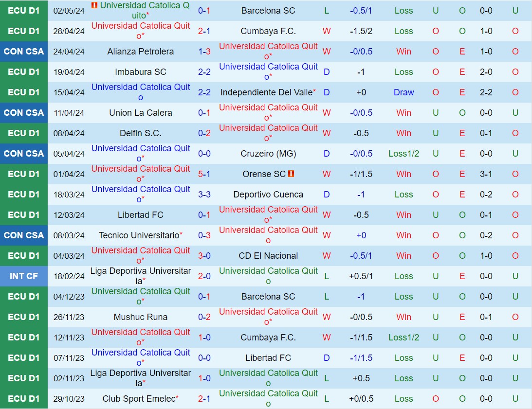The height and width of the screenshot is (409, 532).
Task: Click the handicap -1.5/2 value
Action: (x=361, y=31)
